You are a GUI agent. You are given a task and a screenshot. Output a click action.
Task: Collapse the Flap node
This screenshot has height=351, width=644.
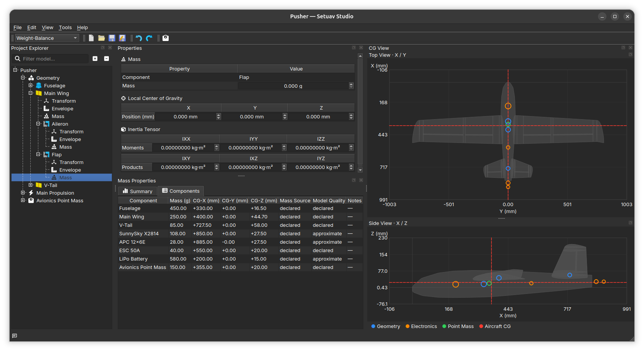click(x=38, y=154)
